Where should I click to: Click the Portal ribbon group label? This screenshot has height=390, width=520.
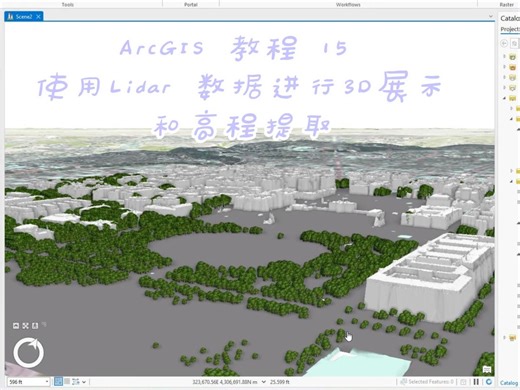tap(191, 4)
